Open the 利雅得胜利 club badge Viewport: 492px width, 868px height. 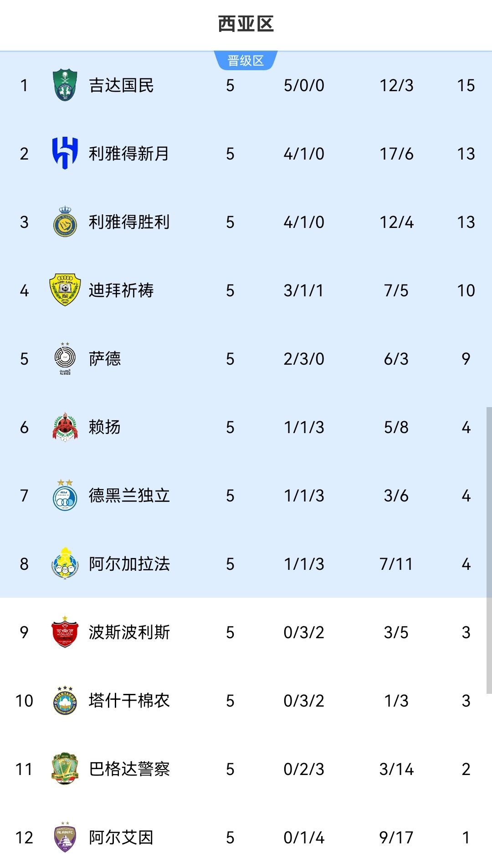(65, 222)
